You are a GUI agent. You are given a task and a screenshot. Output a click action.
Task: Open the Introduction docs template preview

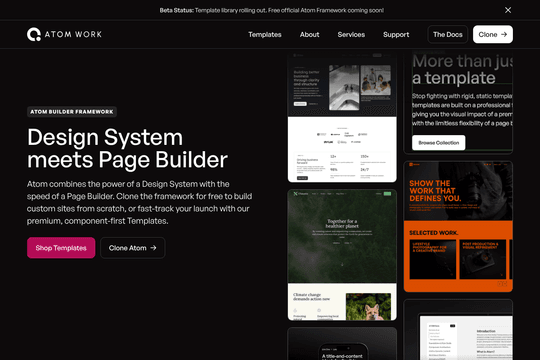click(x=458, y=330)
